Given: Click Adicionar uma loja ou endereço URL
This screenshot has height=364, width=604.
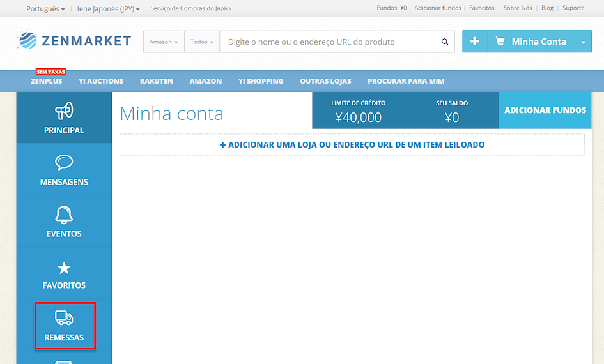Looking at the screenshot, I should click(352, 145).
